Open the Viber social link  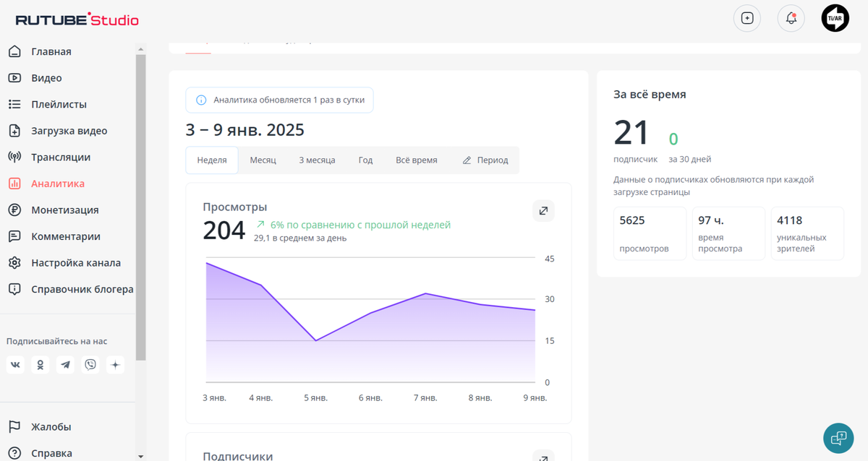click(90, 365)
